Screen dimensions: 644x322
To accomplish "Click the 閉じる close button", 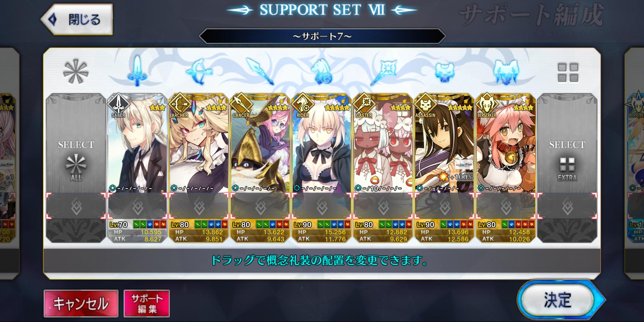I will tap(77, 20).
